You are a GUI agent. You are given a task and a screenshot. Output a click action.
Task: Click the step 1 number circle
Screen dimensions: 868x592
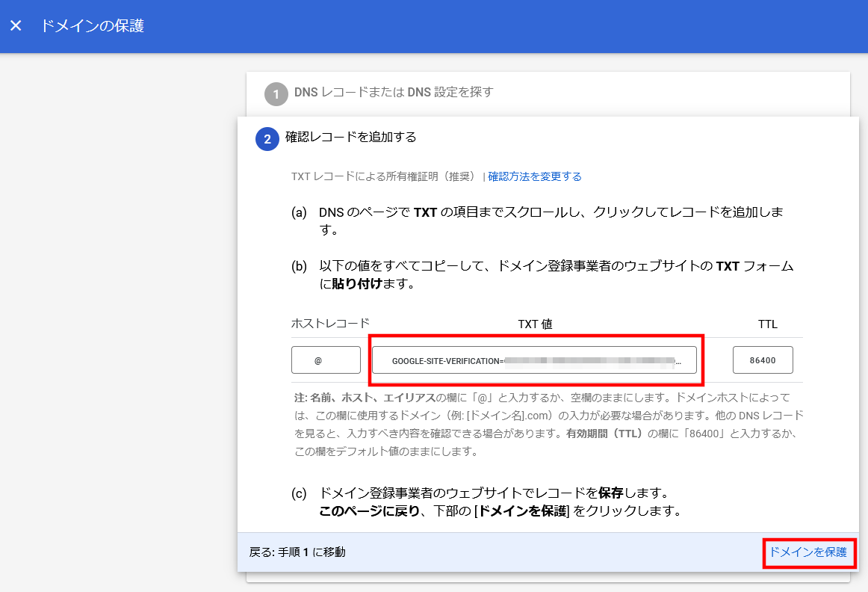click(276, 94)
